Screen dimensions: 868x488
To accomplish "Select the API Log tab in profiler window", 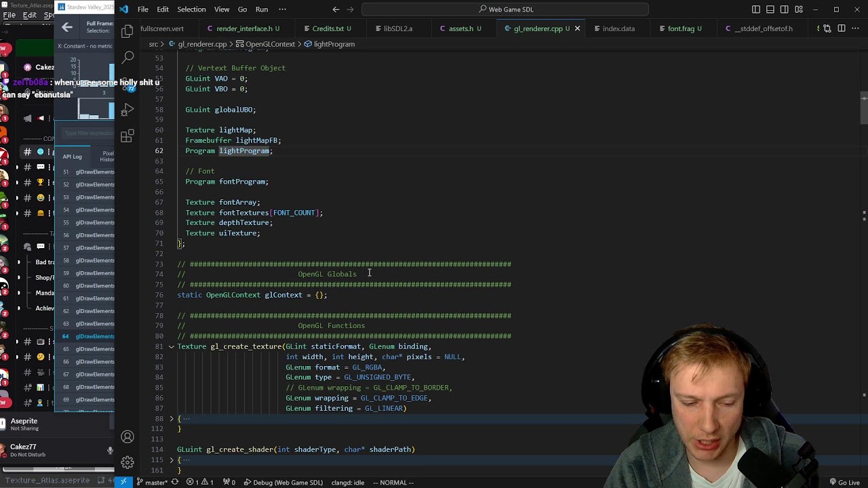I will point(72,157).
